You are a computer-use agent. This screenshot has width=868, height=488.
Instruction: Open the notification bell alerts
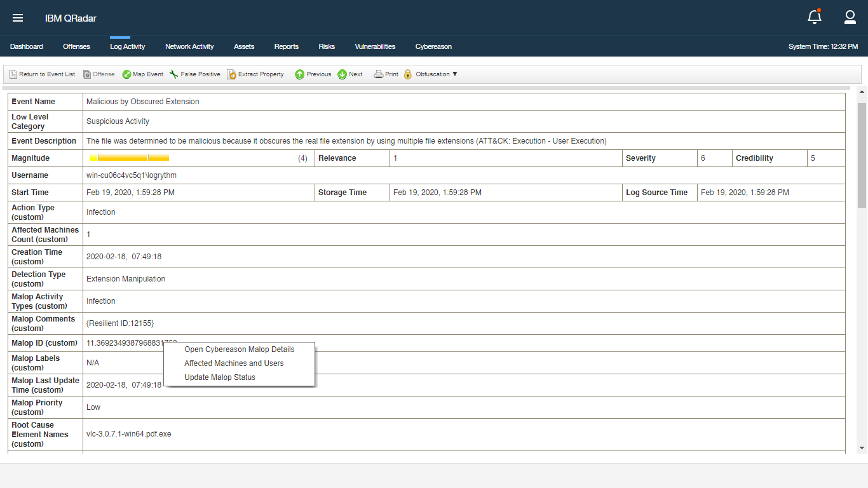click(814, 17)
